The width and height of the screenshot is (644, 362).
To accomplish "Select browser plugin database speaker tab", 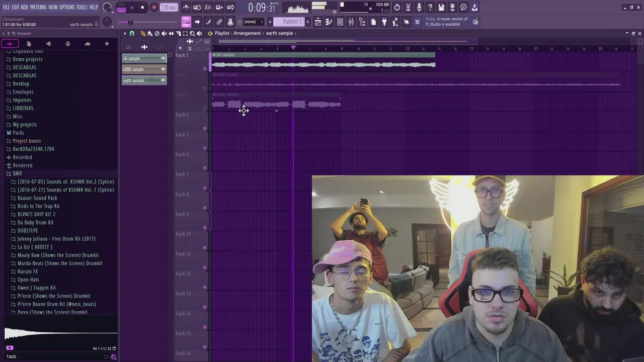I will point(48,44).
